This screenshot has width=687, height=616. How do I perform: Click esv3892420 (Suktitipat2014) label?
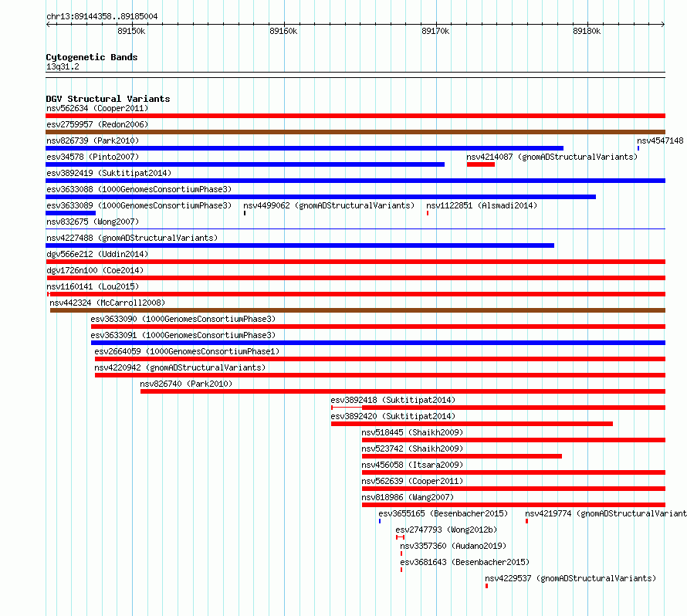(393, 416)
